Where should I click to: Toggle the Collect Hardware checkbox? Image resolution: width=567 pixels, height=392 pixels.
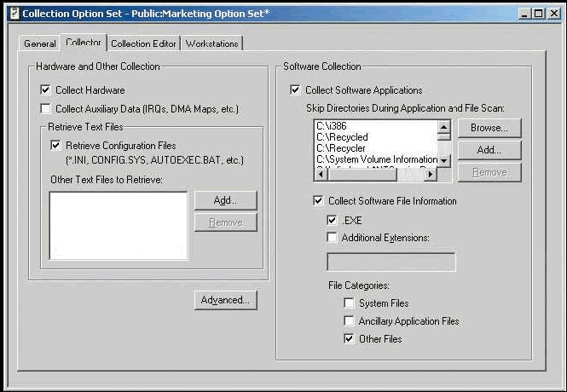45,89
